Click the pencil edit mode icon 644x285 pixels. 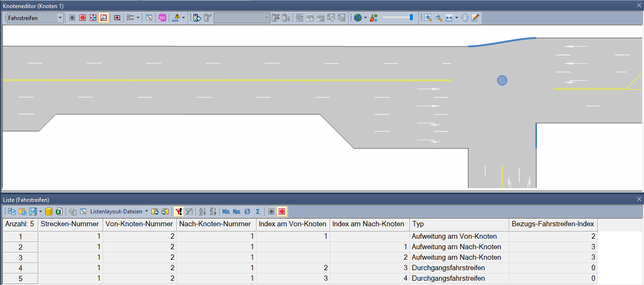(475, 18)
